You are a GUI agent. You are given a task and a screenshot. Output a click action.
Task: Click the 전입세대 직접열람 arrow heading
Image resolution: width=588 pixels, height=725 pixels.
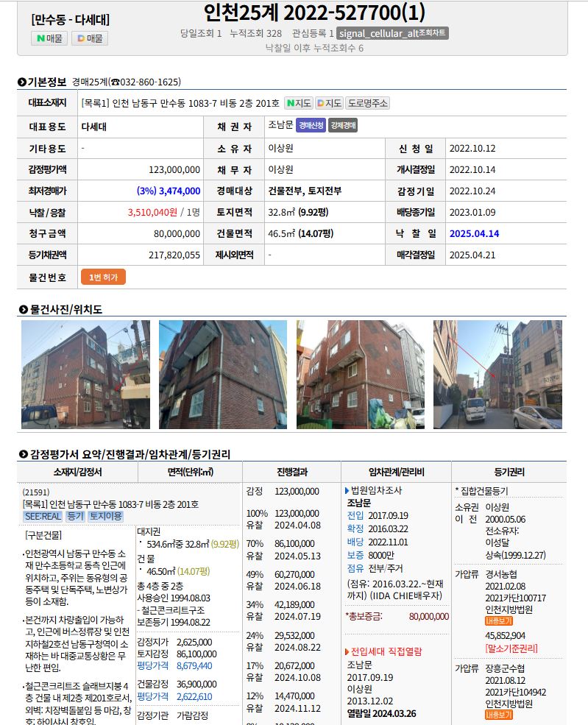click(383, 652)
